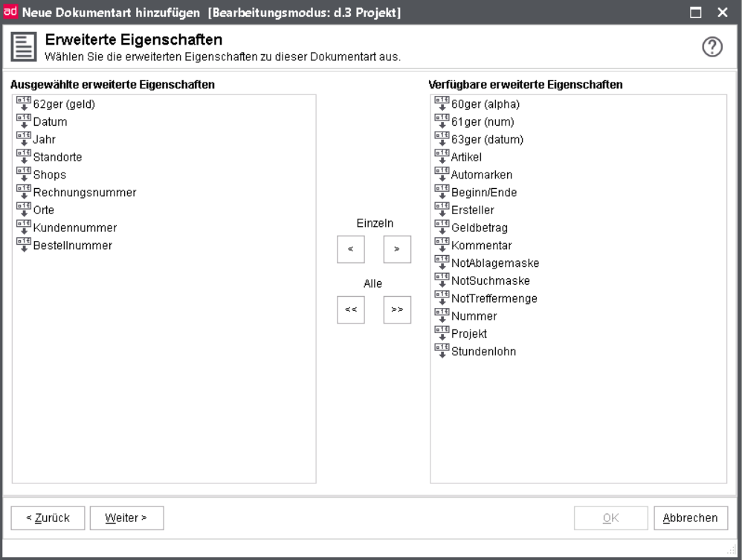742x560 pixels.
Task: Select Projekt in available properties list
Action: pos(468,334)
